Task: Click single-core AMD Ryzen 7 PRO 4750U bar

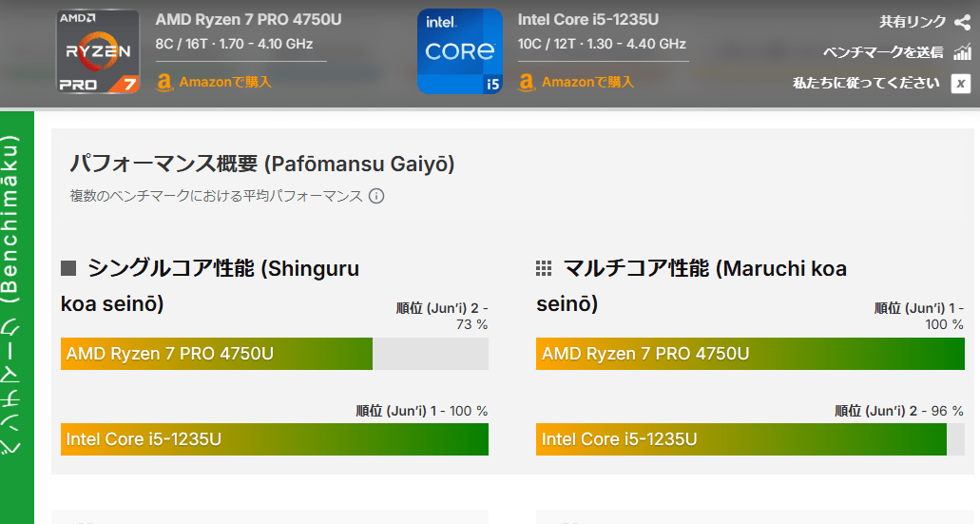Action: pyautogui.click(x=275, y=354)
